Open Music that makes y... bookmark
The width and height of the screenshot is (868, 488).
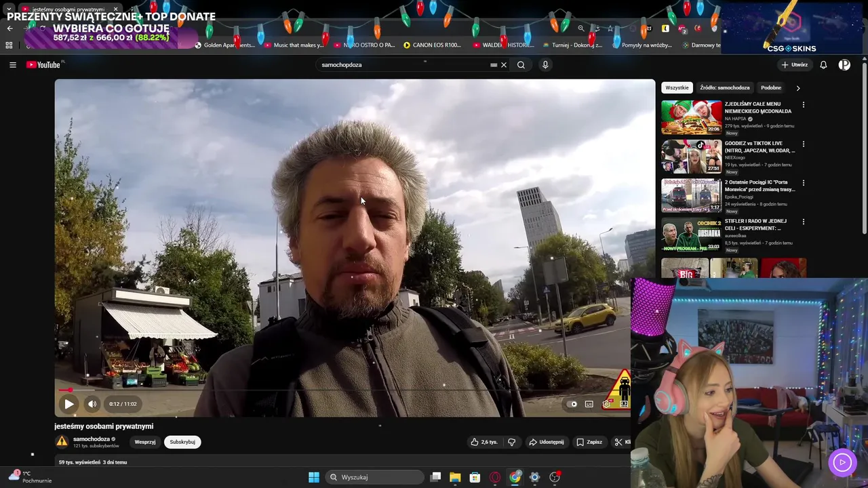tap(294, 45)
